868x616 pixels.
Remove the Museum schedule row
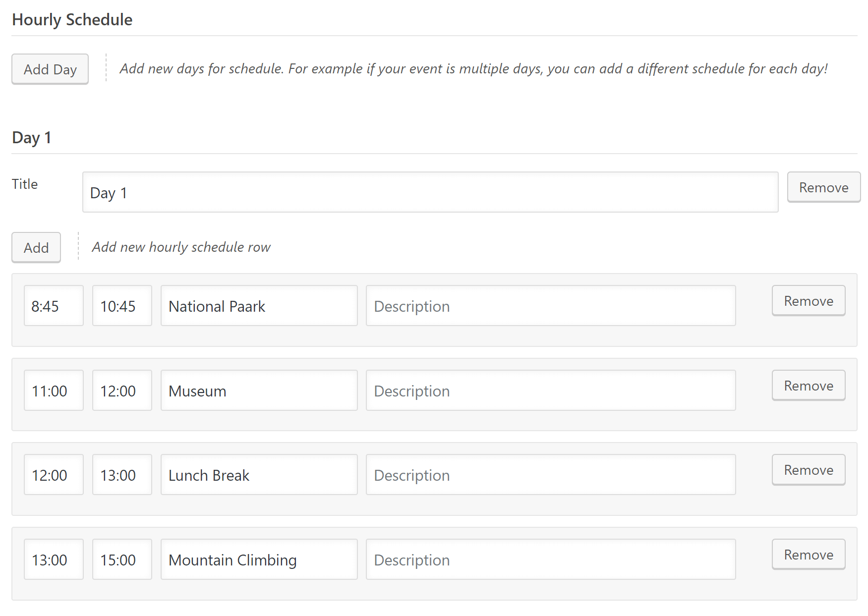tap(808, 386)
